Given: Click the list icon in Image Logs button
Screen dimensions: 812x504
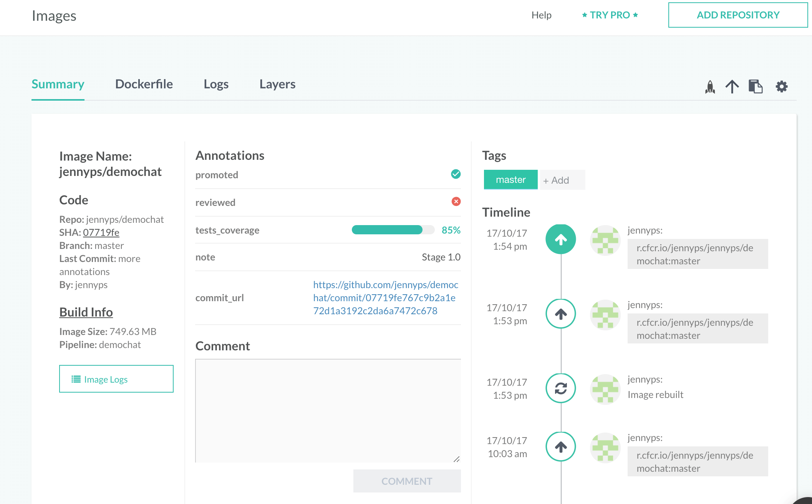Looking at the screenshot, I should 76,379.
